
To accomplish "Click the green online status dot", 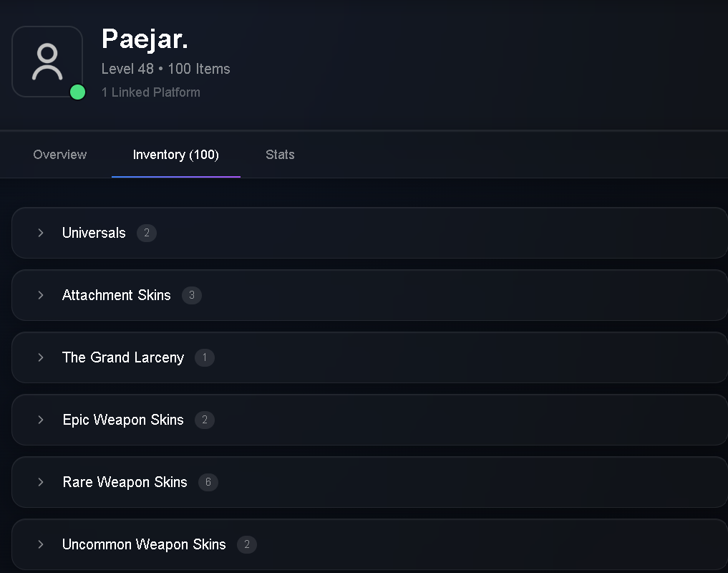I will [77, 92].
